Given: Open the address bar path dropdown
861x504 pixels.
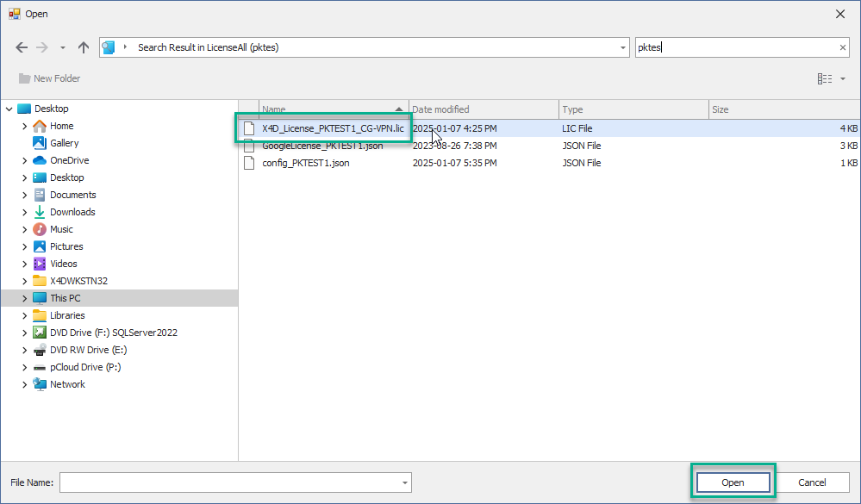Looking at the screenshot, I should 623,47.
